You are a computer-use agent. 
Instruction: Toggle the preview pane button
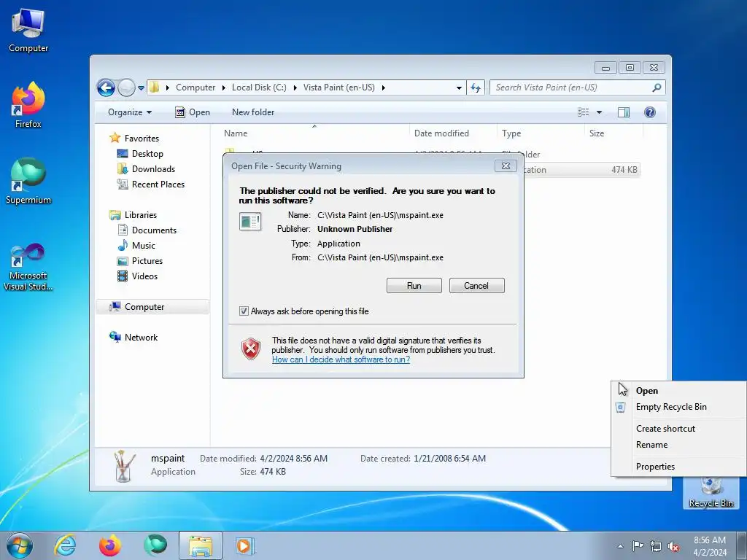(x=624, y=112)
